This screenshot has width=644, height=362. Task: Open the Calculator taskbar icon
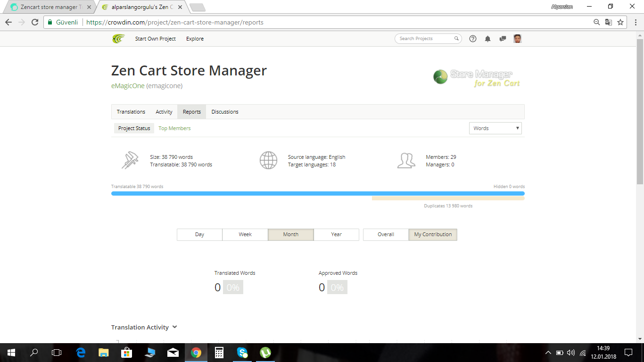219,353
